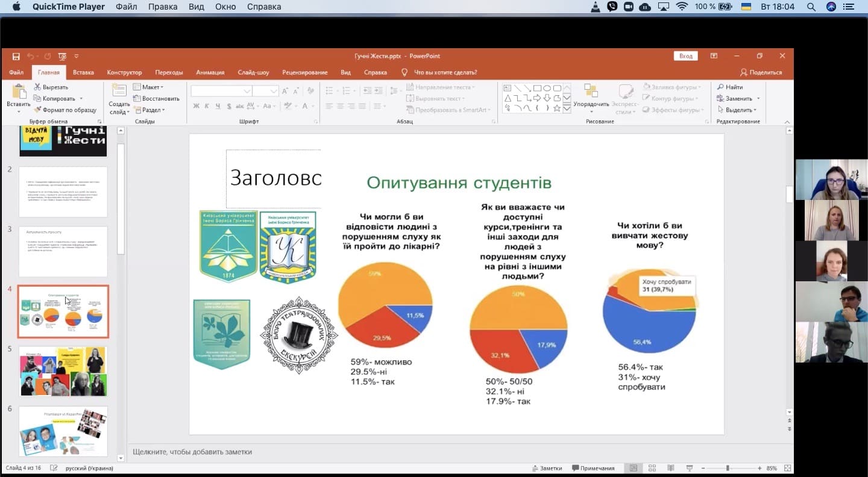The image size is (868, 477).
Task: Toggle the Notes (Заметки) pane
Action: [547, 468]
